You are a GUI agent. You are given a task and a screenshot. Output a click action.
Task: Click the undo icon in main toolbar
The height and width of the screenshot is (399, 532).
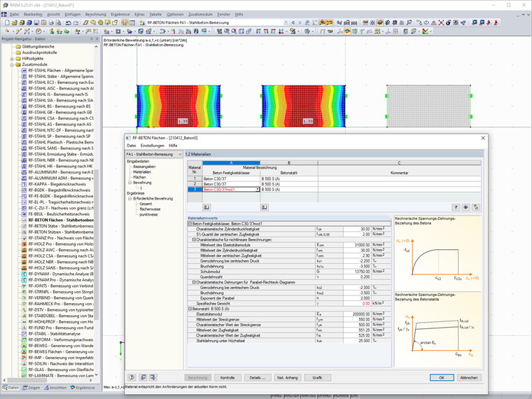coord(68,22)
